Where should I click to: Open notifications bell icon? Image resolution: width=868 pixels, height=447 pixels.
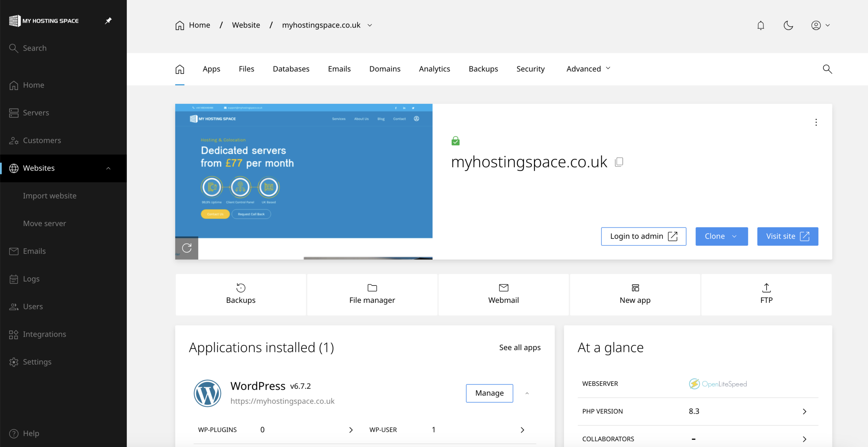[x=761, y=25]
